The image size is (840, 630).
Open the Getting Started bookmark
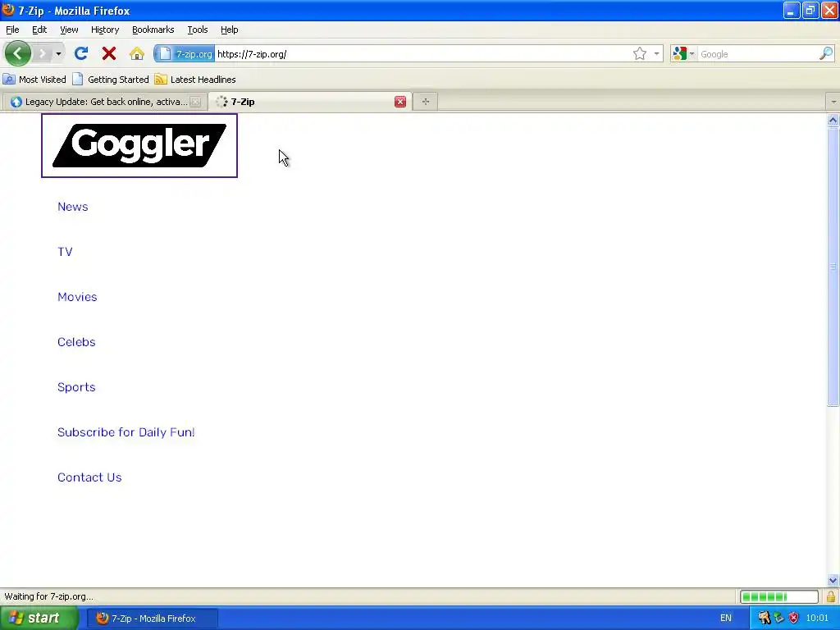click(x=111, y=80)
